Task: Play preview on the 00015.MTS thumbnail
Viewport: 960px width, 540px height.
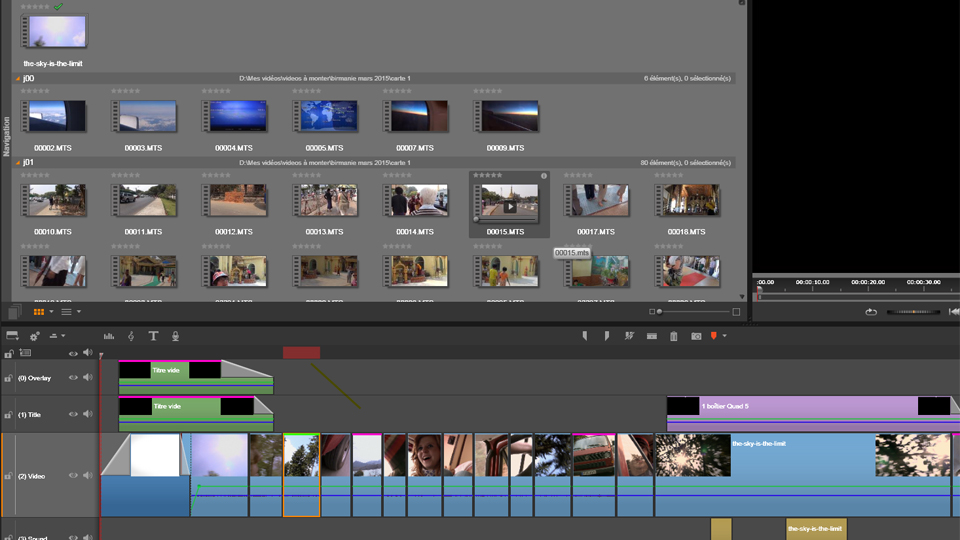Action: 509,207
